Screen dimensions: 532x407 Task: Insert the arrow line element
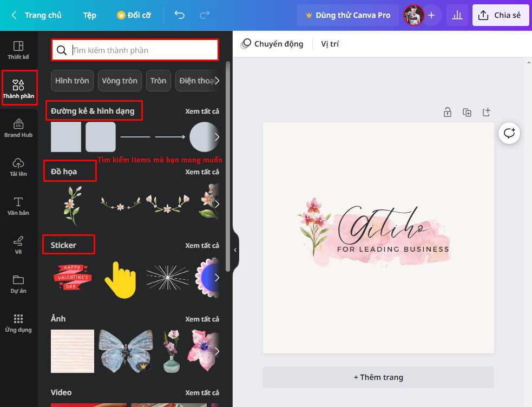click(170, 137)
